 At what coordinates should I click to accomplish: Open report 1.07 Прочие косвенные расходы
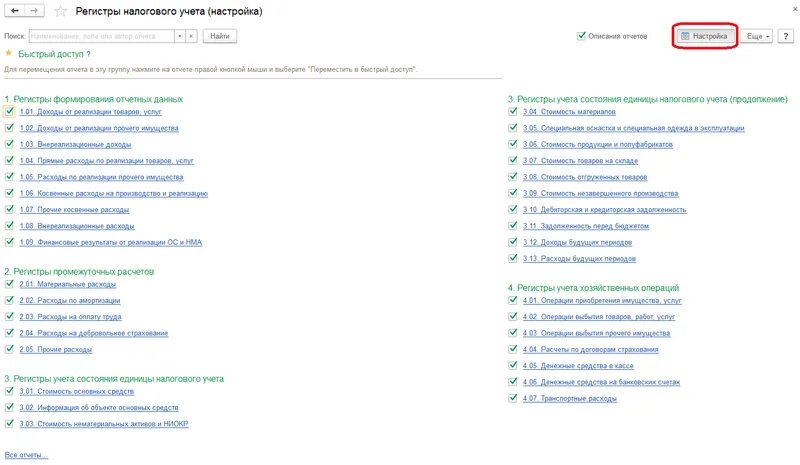click(74, 210)
